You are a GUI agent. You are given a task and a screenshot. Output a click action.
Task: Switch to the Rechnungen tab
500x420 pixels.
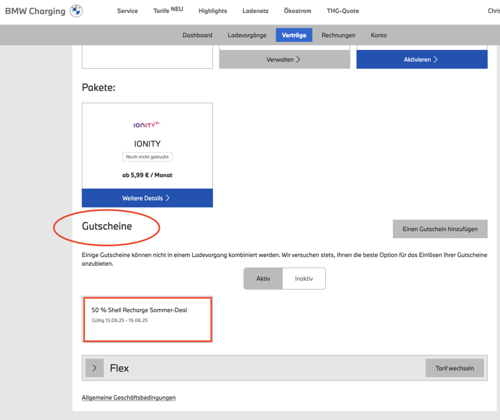(x=338, y=35)
